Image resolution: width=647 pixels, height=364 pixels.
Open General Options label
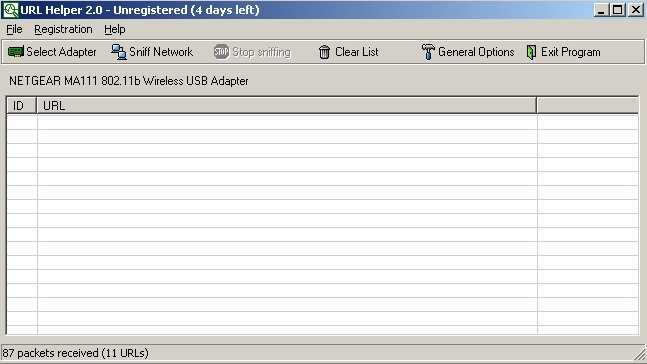[x=476, y=52]
